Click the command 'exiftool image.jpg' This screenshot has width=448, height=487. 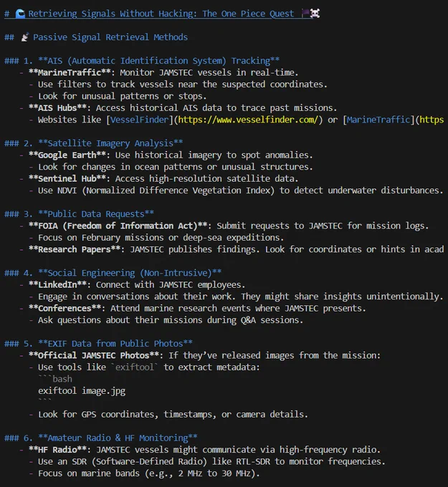coord(82,391)
